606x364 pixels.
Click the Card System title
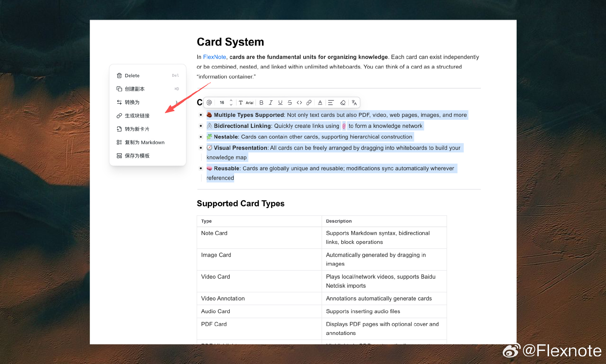tap(230, 42)
